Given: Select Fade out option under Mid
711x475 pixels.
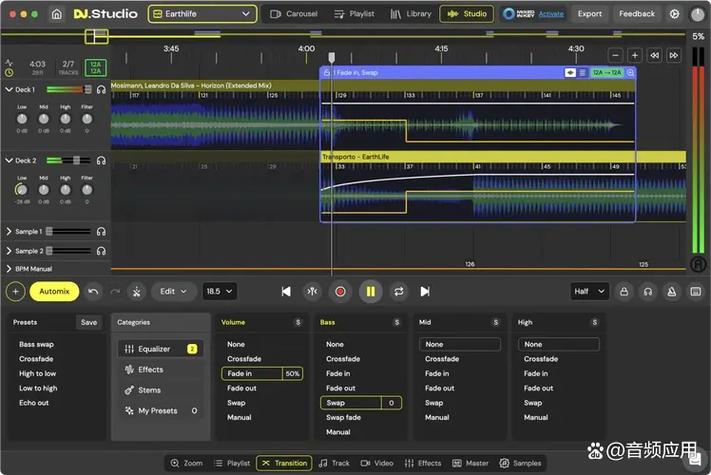Looking at the screenshot, I should coord(439,388).
